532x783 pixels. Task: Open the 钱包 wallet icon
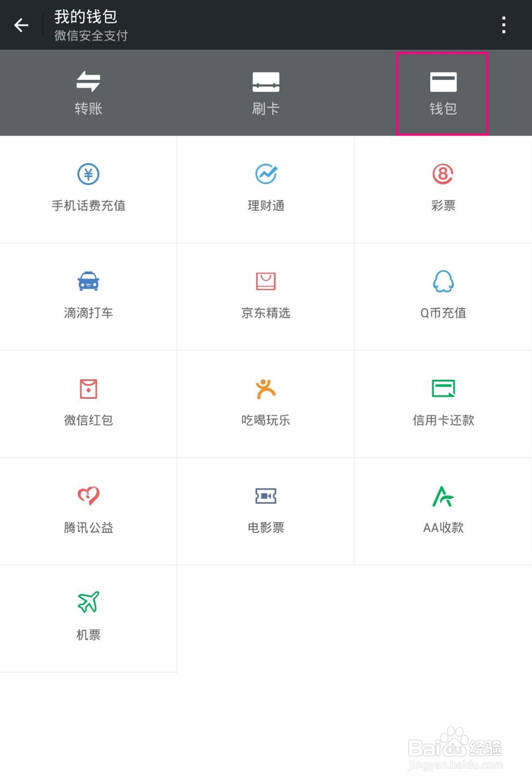[x=443, y=82]
